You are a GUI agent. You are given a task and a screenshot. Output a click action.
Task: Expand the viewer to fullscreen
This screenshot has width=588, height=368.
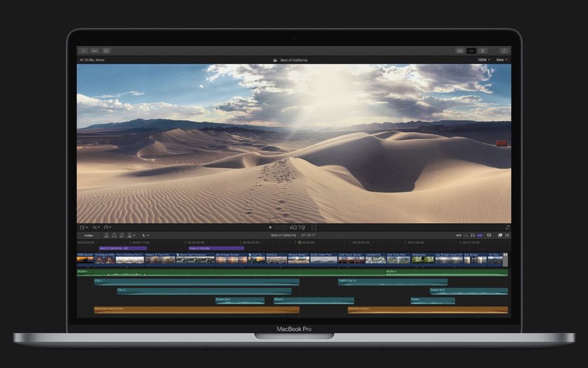tap(507, 228)
